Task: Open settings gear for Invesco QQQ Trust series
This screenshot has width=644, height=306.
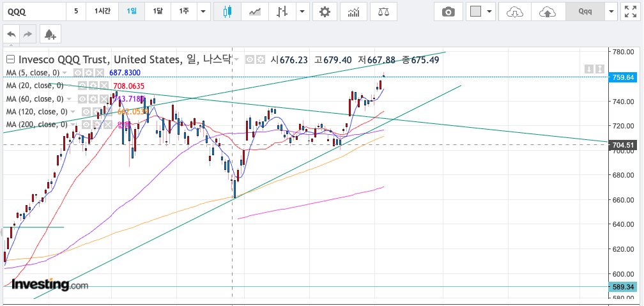Action: click(261, 60)
